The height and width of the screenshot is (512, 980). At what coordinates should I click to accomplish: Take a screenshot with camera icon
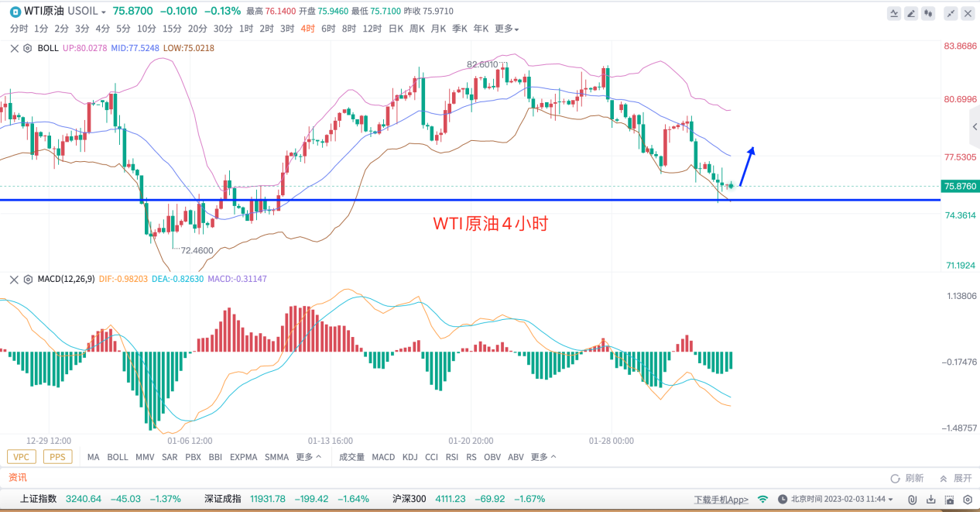(950, 500)
